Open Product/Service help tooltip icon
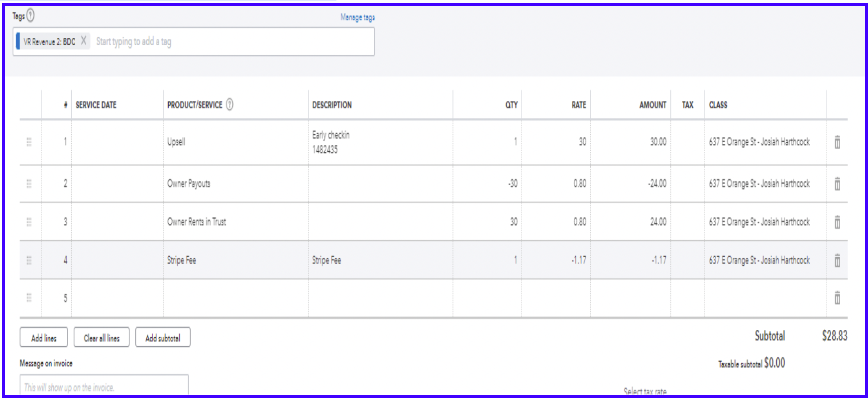The width and height of the screenshot is (868, 398). point(229,104)
